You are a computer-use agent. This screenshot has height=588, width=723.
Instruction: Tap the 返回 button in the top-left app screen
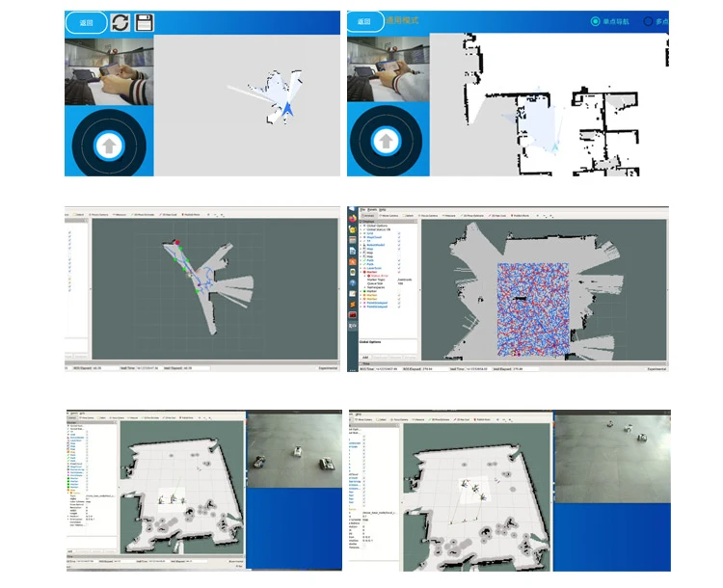point(86,22)
